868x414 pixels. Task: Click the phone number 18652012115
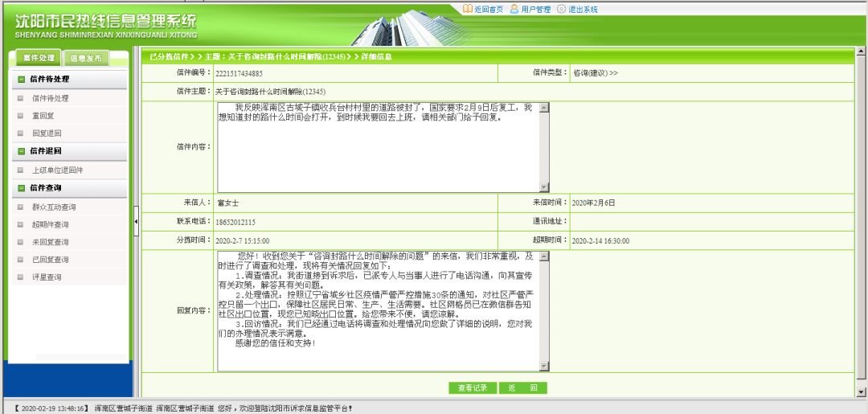point(235,222)
